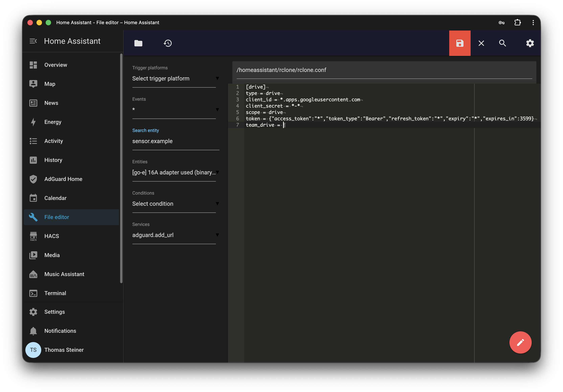Open the Entities dropdown showing go-e adapter
This screenshot has height=392, width=563.
click(176, 172)
